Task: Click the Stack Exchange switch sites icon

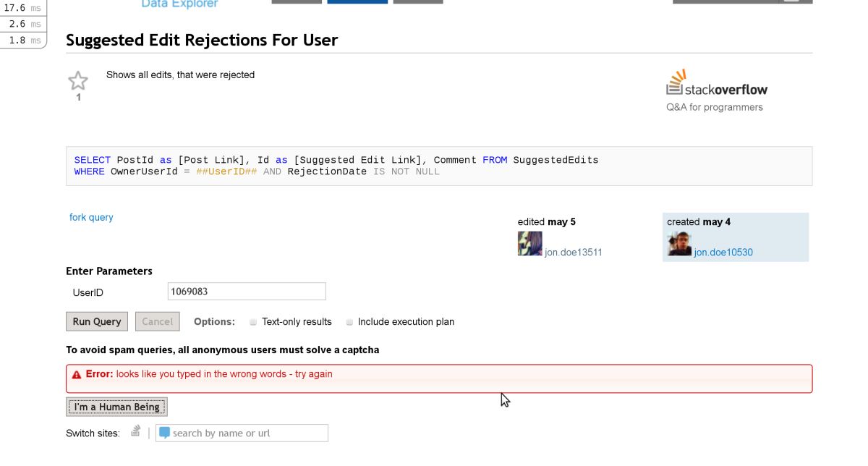Action: click(136, 432)
